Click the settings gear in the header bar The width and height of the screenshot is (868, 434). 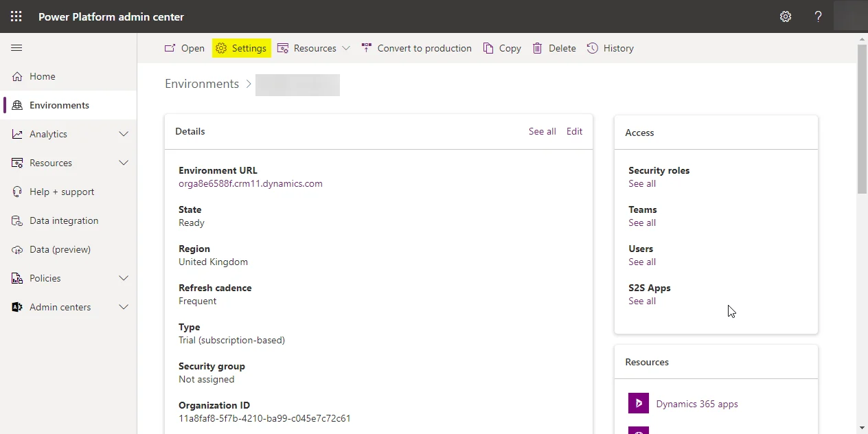[786, 16]
